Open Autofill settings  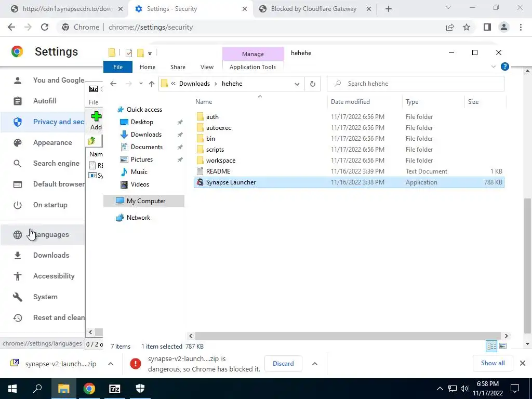point(43,101)
